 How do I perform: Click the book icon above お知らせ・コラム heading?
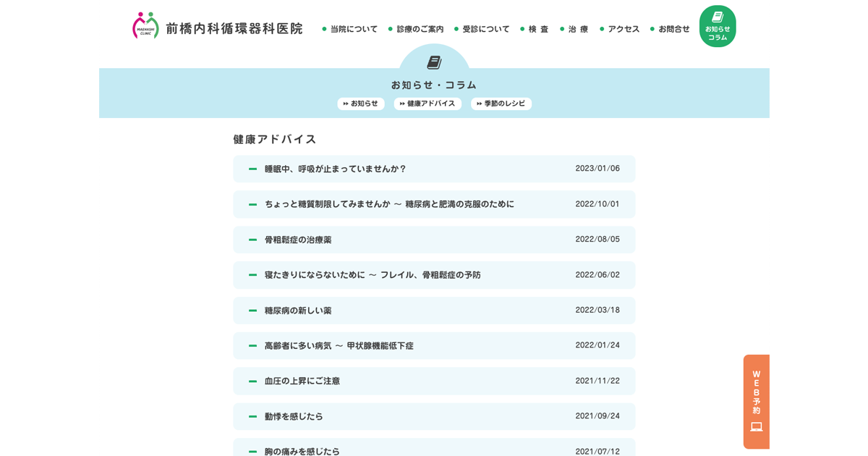click(434, 61)
